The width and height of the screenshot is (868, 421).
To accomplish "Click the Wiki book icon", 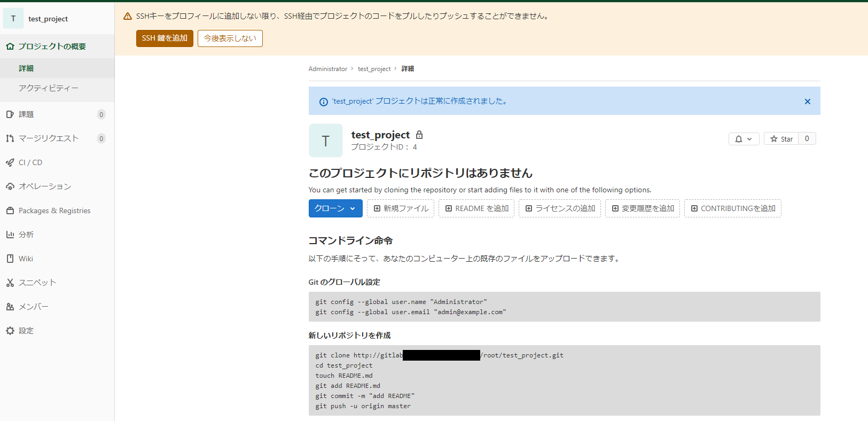I will pyautogui.click(x=10, y=259).
